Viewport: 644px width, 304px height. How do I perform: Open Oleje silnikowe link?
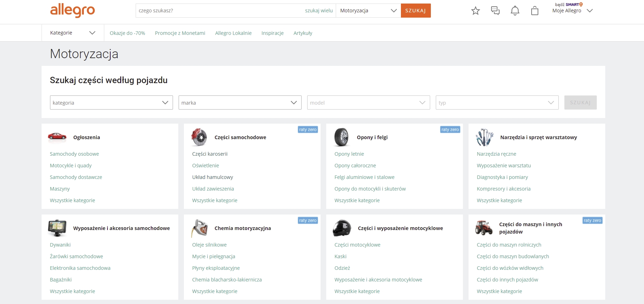click(210, 245)
